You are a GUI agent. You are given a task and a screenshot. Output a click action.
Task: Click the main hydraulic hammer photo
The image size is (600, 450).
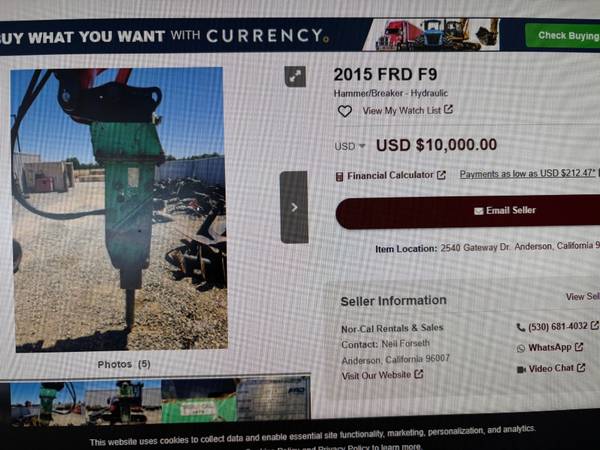120,209
